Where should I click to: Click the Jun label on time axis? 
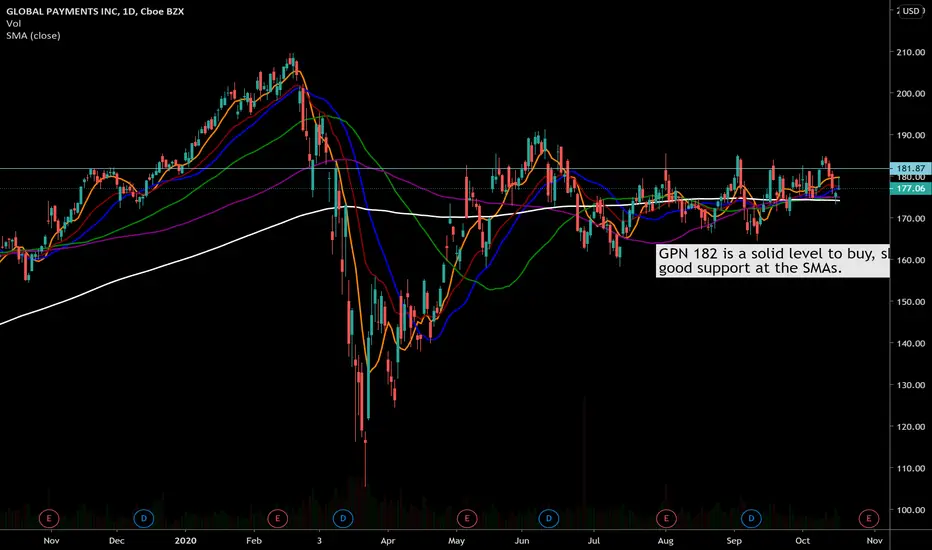click(x=521, y=540)
